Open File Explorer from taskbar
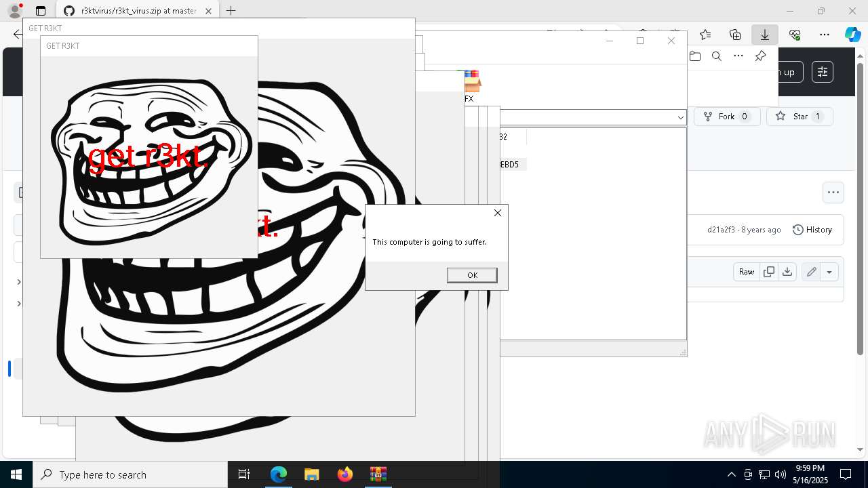868x488 pixels. pos(311,474)
